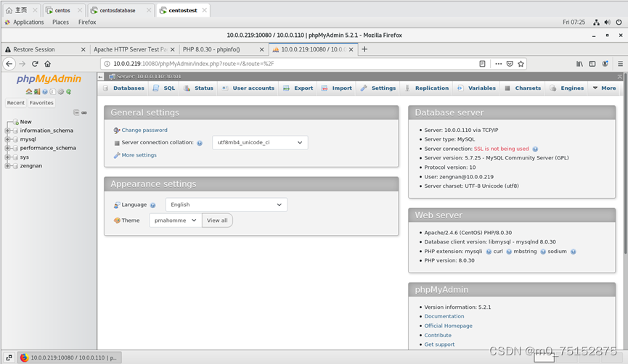Open page actions three-dot menu
The image size is (628, 364).
[x=498, y=64]
